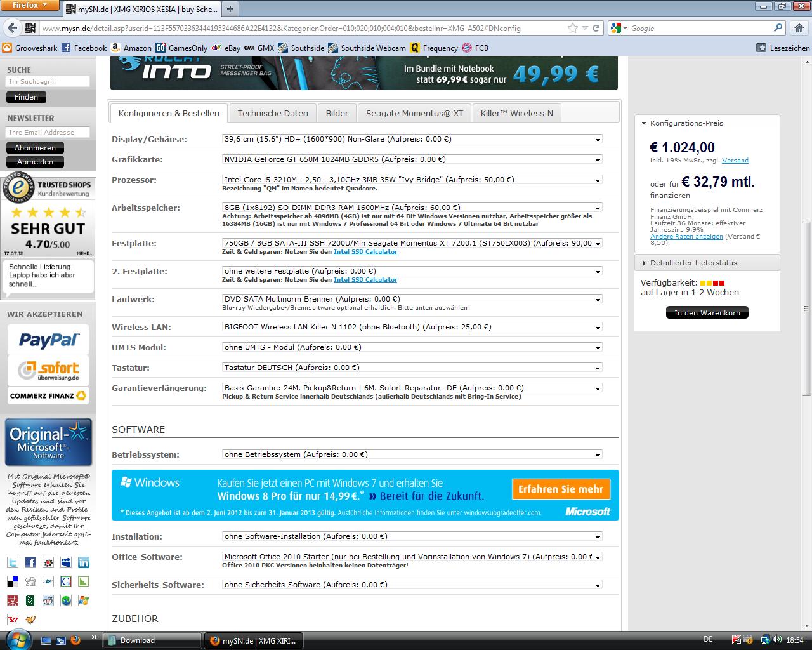Click the browser back arrow
The width and height of the screenshot is (812, 650).
click(x=11, y=28)
